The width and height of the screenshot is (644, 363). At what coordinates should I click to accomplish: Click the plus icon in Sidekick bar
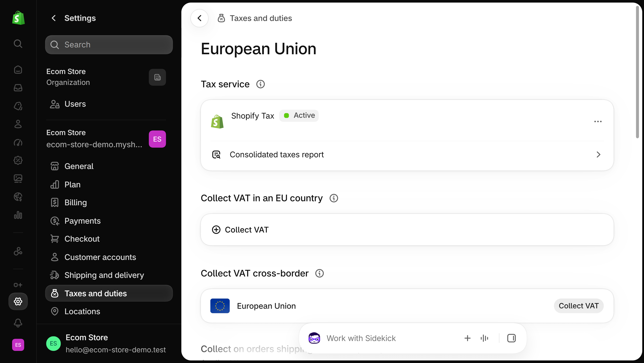467,338
